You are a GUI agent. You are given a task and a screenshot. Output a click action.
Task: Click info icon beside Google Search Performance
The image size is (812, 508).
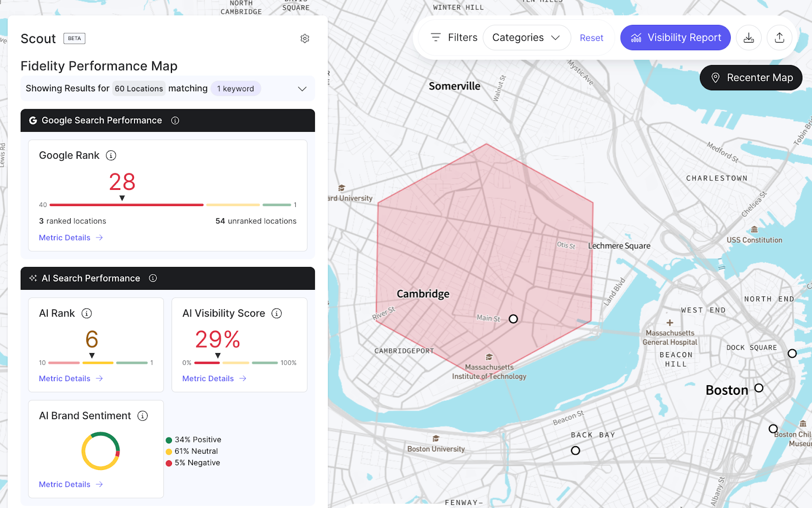tap(175, 120)
